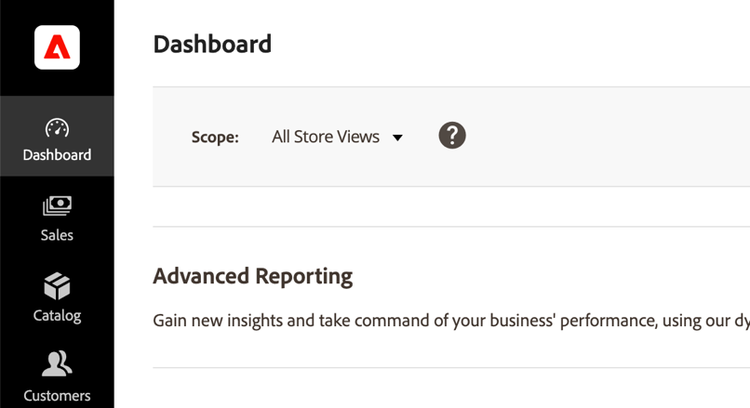750x408 pixels.
Task: Open the Catalog menu label
Action: (57, 315)
